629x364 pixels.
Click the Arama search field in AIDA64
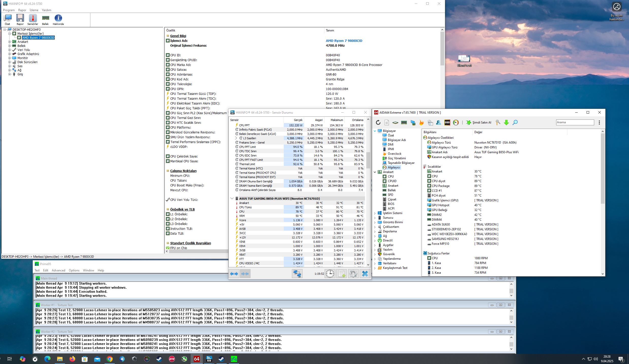pyautogui.click(x=575, y=122)
